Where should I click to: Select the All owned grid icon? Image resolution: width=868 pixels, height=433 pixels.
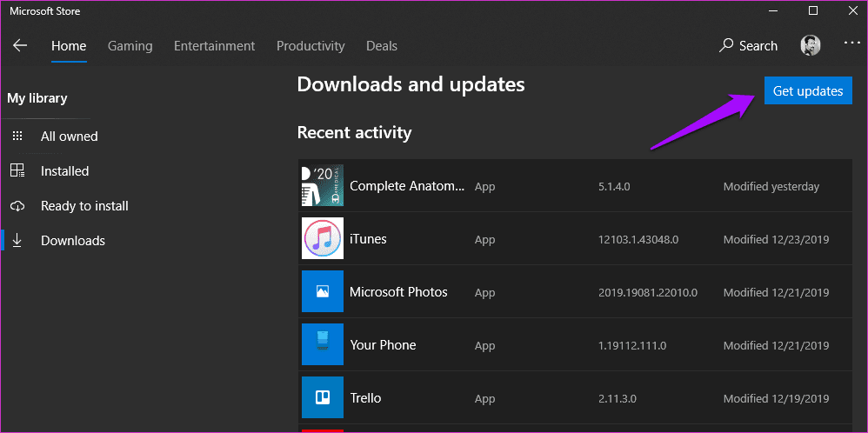17,137
